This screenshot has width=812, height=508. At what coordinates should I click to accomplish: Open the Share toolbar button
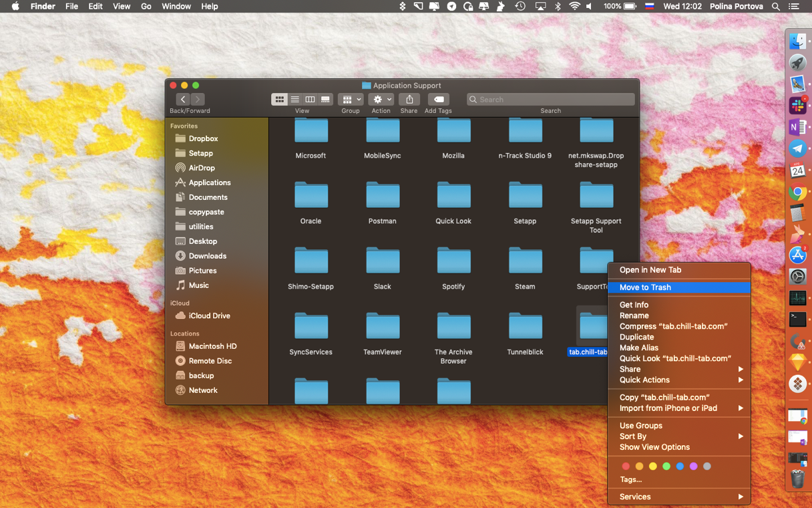coord(409,99)
